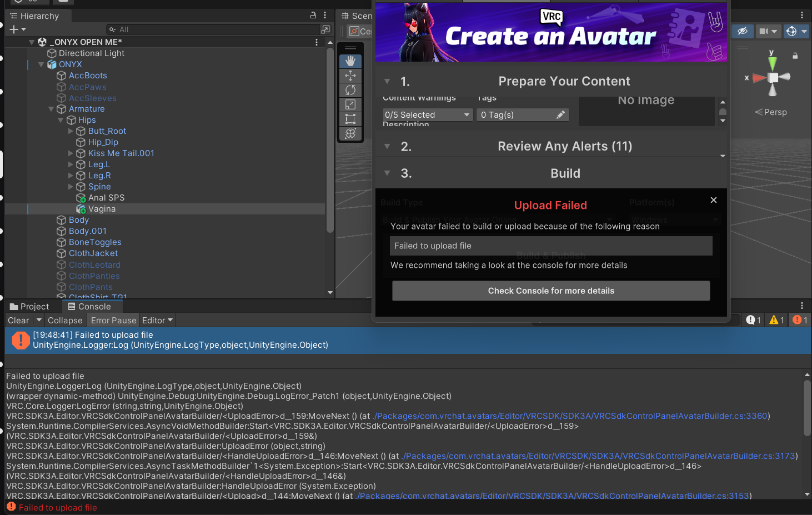Select the Move tool in Scene toolbar
Image resolution: width=812 pixels, height=515 pixels.
point(350,76)
